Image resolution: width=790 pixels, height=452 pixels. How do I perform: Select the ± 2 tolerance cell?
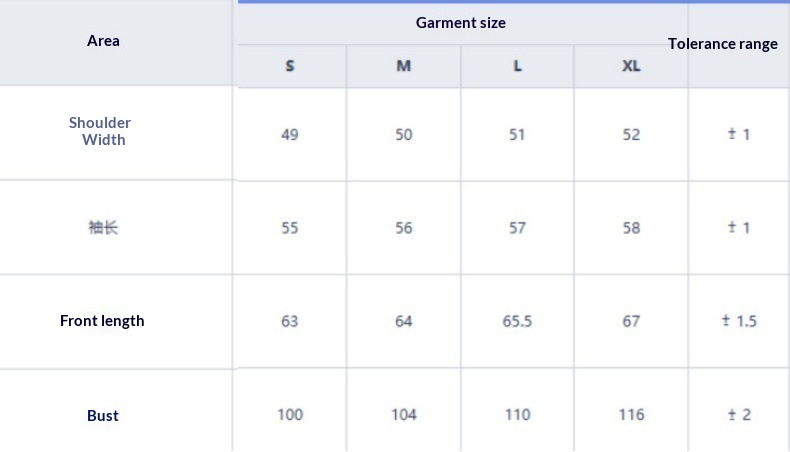[x=739, y=414]
